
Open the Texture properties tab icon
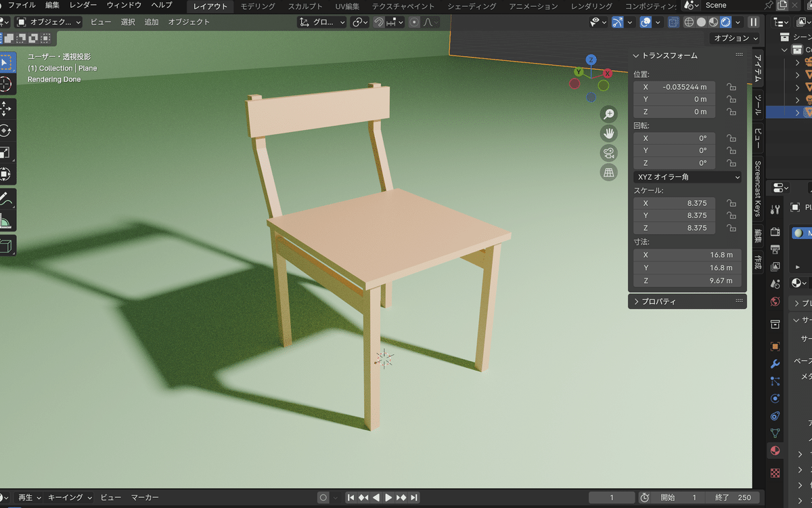(x=775, y=472)
